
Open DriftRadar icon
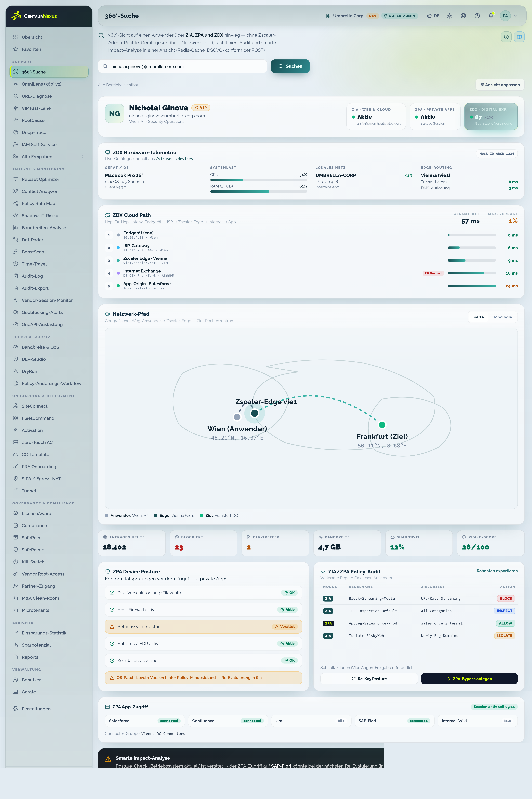pyautogui.click(x=16, y=240)
